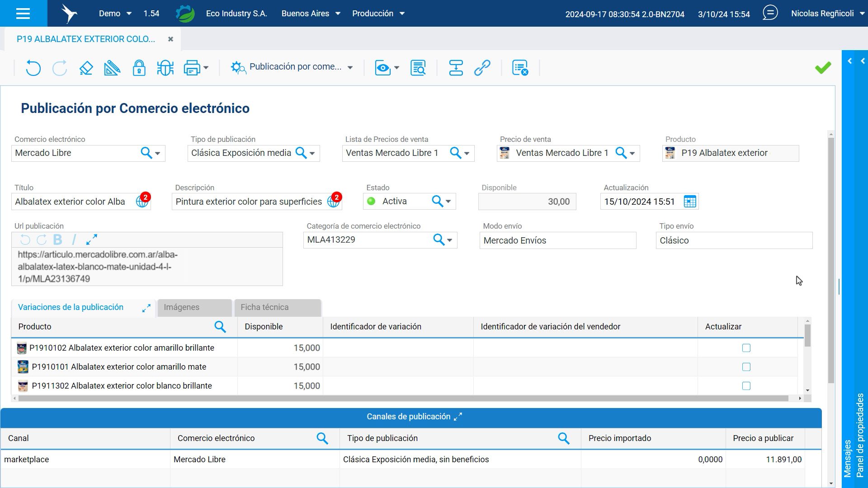
Task: Expand the print icon dropdown arrow
Action: (206, 68)
